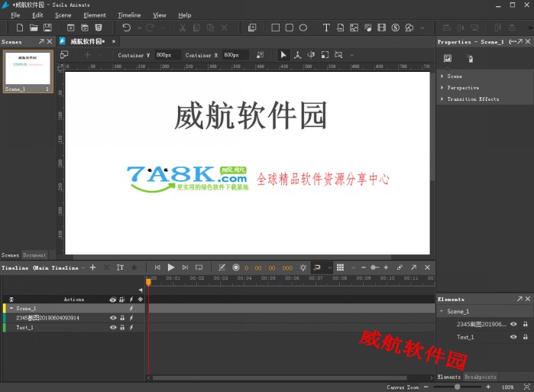Open the Main Timeline dropdown
534x392 pixels.
pyautogui.click(x=83, y=268)
